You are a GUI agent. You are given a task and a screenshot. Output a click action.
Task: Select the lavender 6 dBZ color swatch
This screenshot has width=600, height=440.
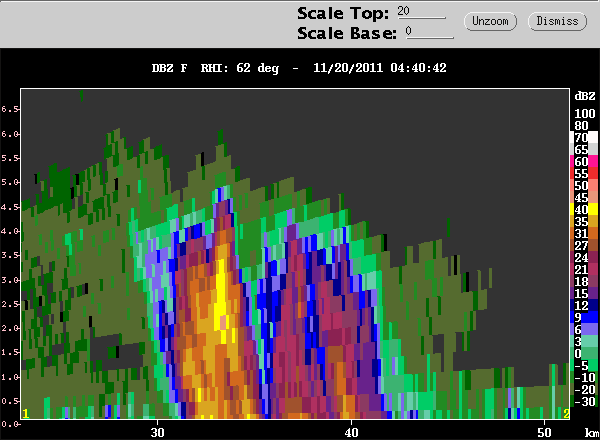tap(584, 329)
